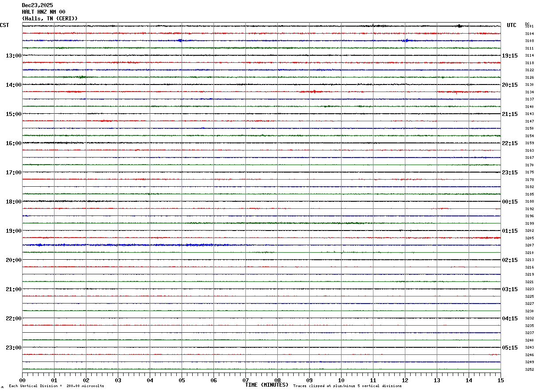Click the 19:15 UTC time label

click(510, 56)
